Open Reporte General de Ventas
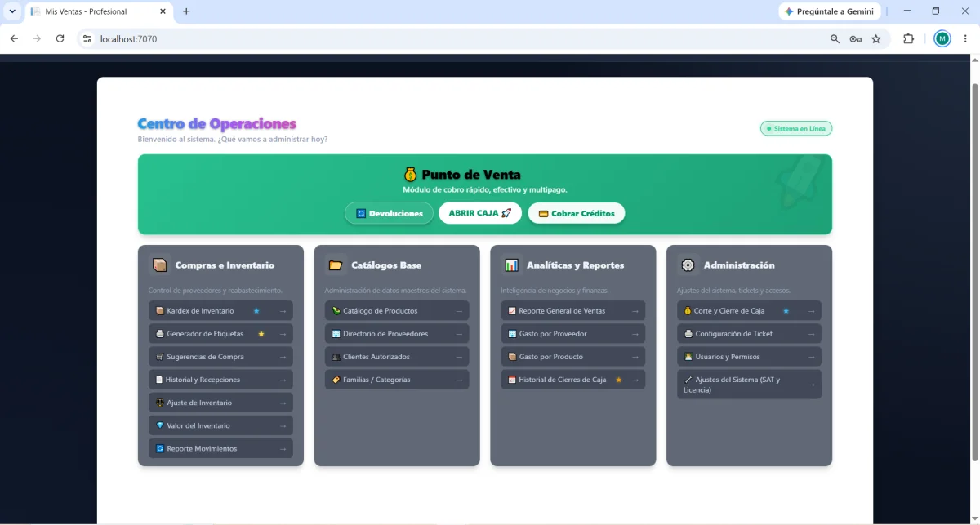The image size is (980, 525). [x=573, y=311]
